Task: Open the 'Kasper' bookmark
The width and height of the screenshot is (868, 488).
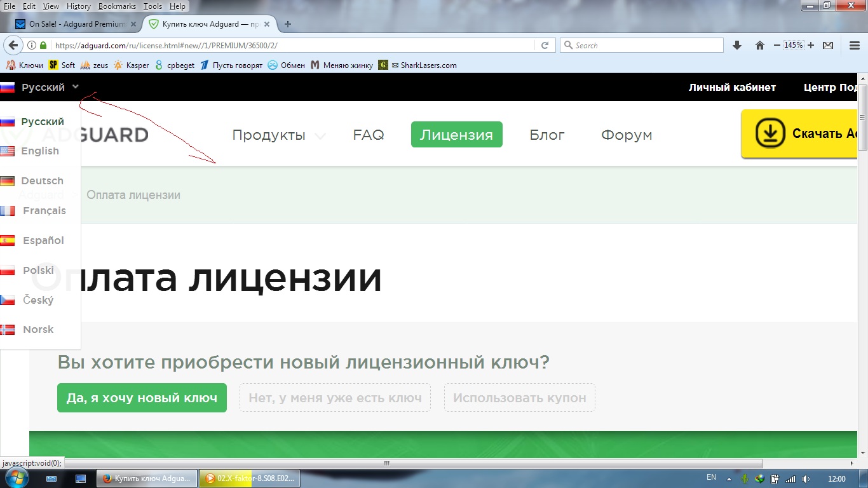Action: coord(131,65)
